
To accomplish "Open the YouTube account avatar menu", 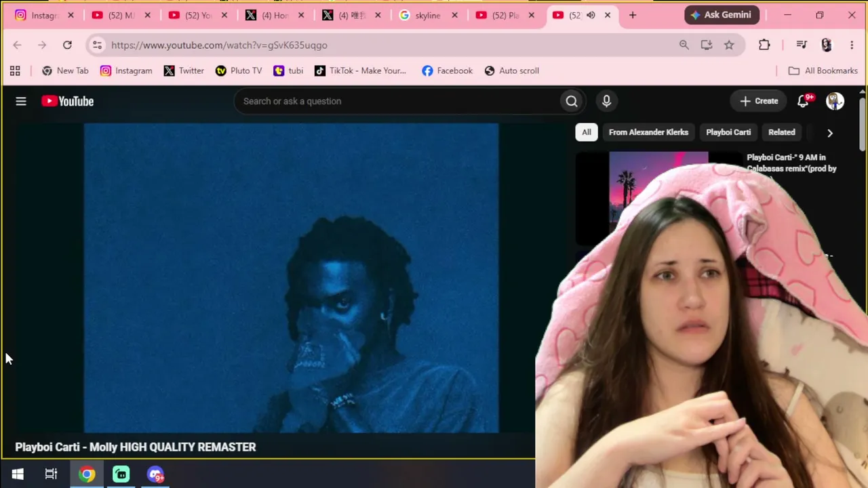I will (835, 101).
